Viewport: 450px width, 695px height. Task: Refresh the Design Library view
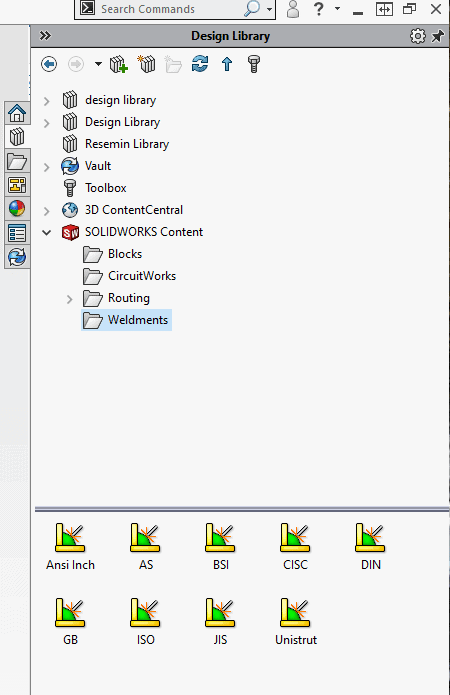(x=200, y=64)
